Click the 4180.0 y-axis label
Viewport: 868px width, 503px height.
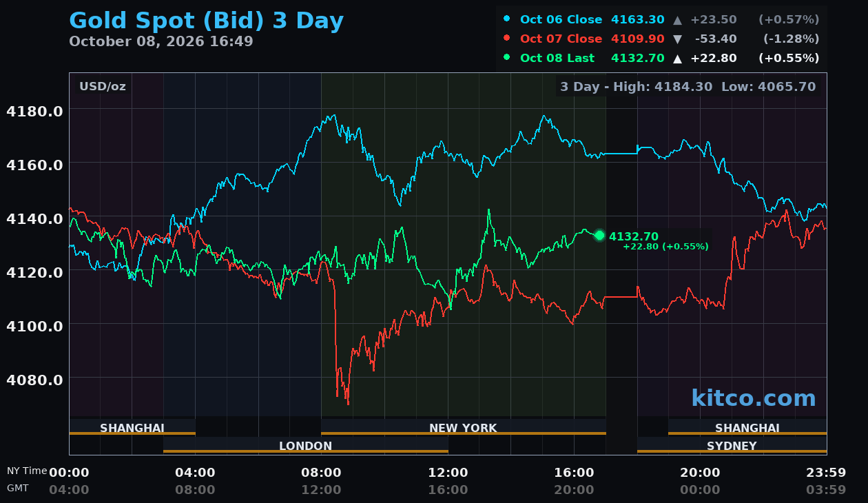point(34,111)
